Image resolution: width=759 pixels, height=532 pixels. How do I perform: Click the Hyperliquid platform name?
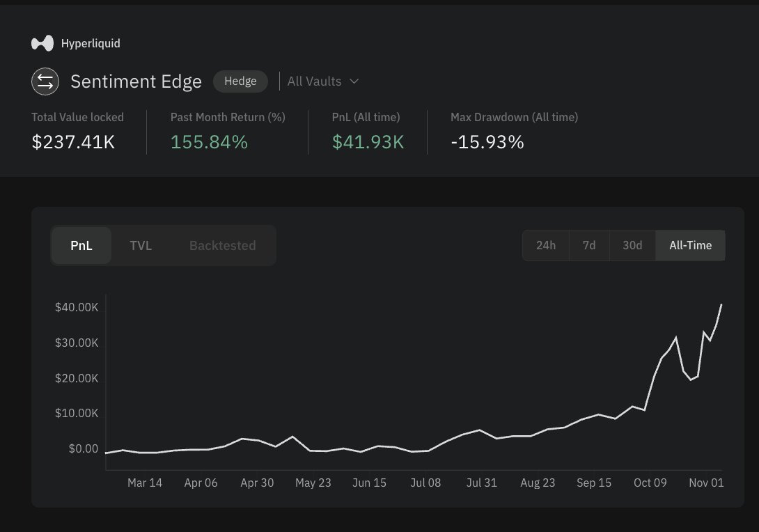tap(91, 43)
